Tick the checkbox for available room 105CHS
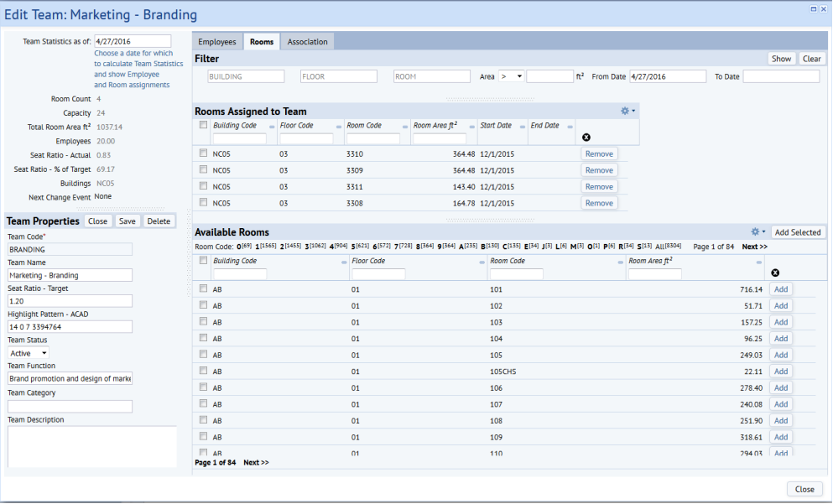This screenshot has height=504, width=833. (x=203, y=371)
